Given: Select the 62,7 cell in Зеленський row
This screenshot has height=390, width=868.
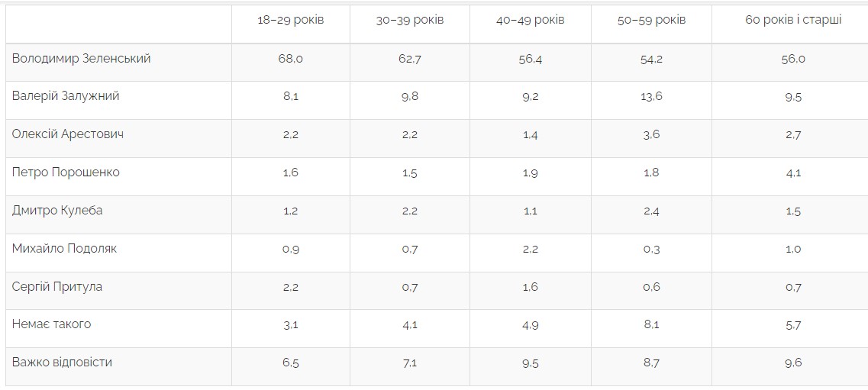Looking at the screenshot, I should click(409, 59).
